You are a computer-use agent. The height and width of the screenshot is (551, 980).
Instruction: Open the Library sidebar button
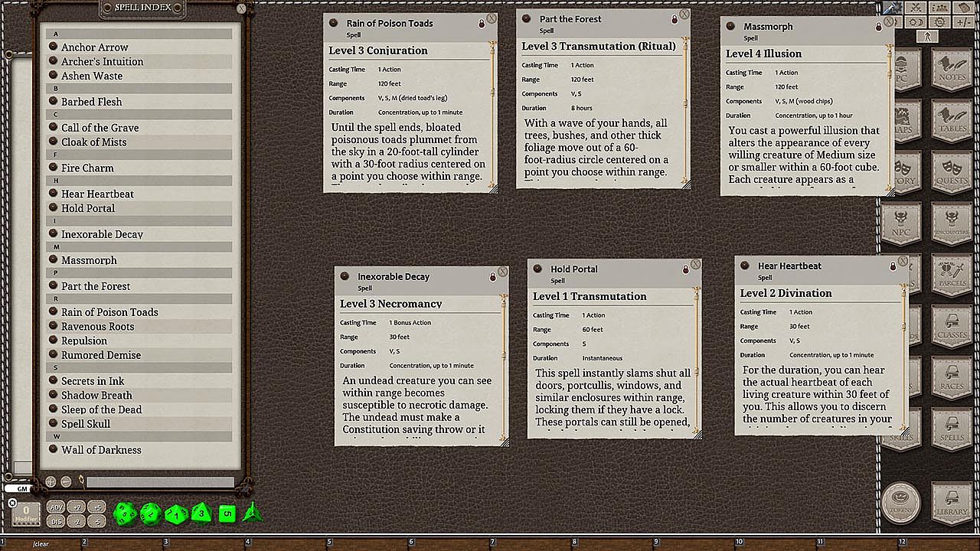952,502
